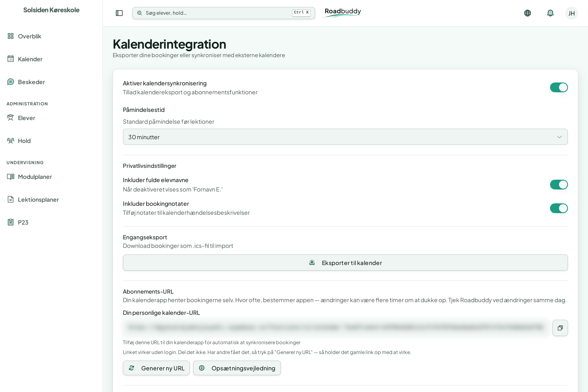This screenshot has width=588, height=392.
Task: Open Lektionsplaner menu label
Action: point(38,199)
